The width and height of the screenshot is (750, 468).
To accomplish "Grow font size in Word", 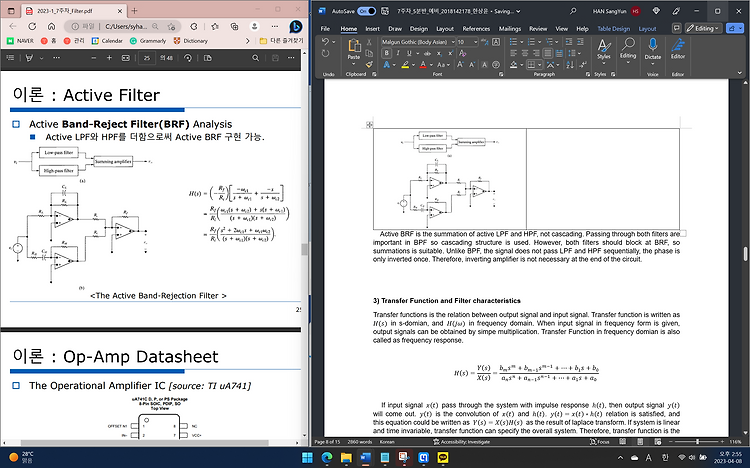I will pos(460,65).
